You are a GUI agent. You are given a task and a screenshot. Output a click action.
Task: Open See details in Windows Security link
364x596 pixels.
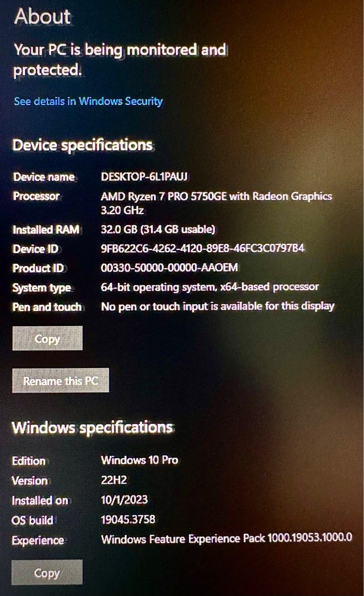88,101
